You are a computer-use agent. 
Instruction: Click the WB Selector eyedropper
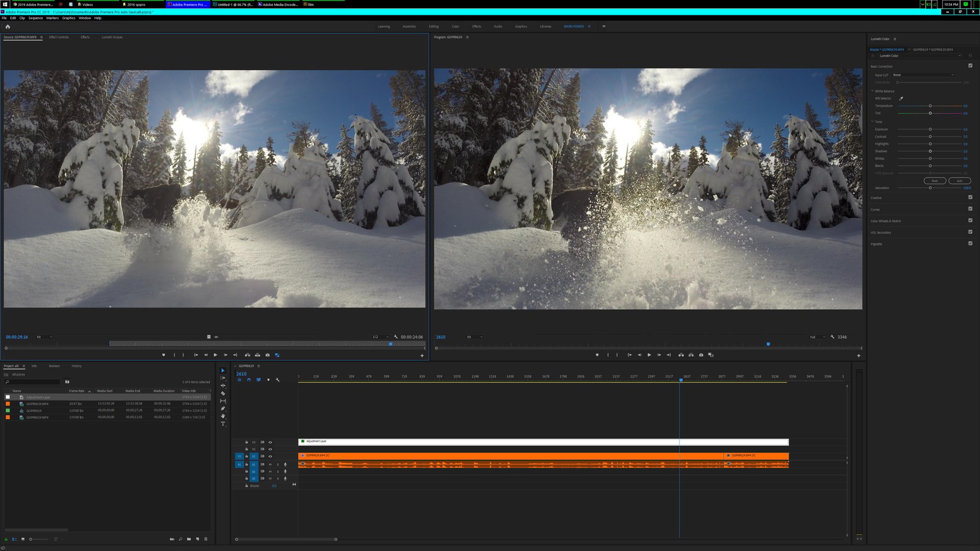901,99
